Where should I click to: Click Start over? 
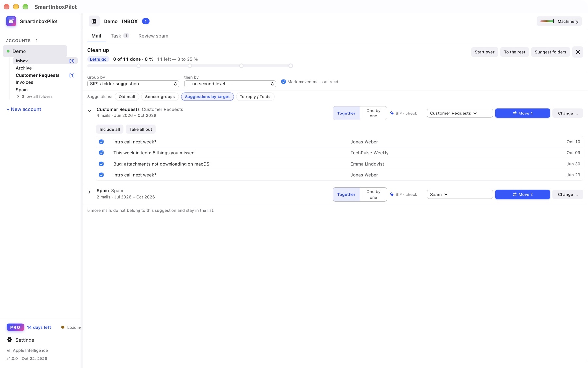pyautogui.click(x=484, y=52)
